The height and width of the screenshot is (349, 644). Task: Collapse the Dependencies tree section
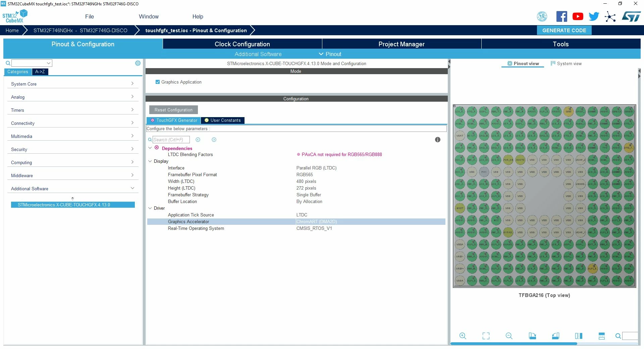click(x=150, y=148)
